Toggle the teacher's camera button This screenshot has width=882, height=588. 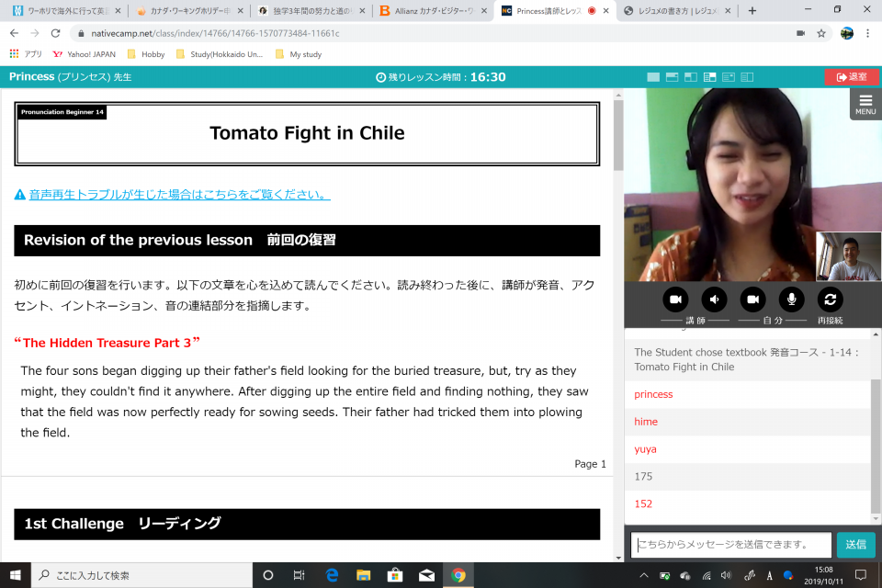point(675,300)
